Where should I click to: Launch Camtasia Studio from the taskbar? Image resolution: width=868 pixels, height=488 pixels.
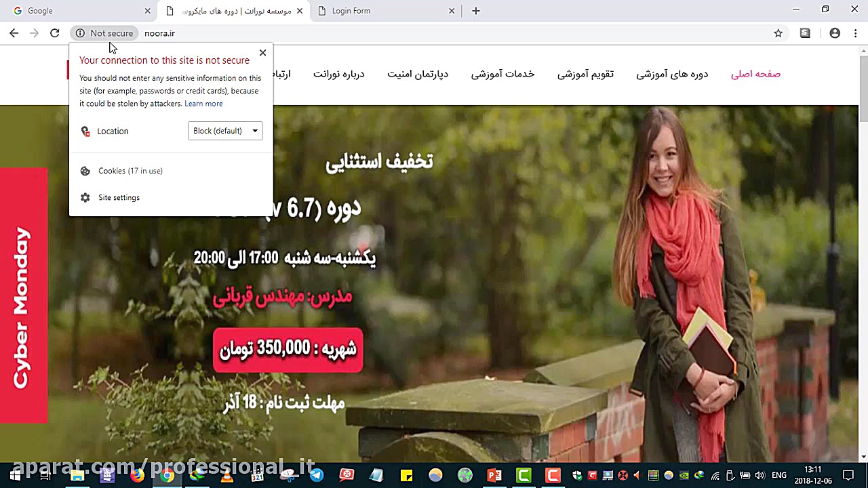pyautogui.click(x=523, y=475)
